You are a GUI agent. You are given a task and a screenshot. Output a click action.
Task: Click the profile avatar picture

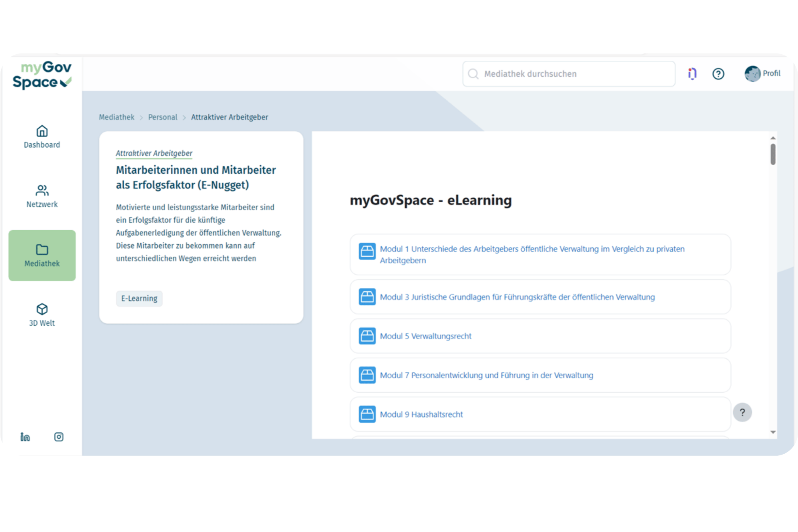point(753,74)
